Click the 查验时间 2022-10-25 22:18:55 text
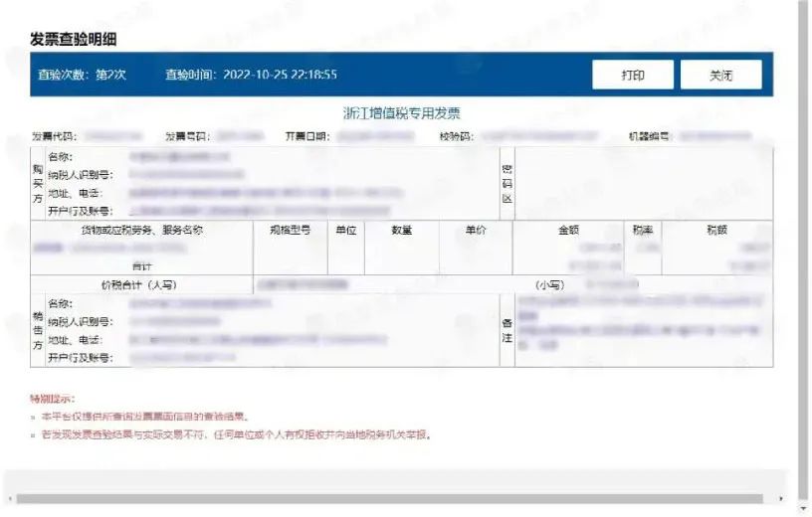Screen dimensions: 812x517 click(251, 75)
